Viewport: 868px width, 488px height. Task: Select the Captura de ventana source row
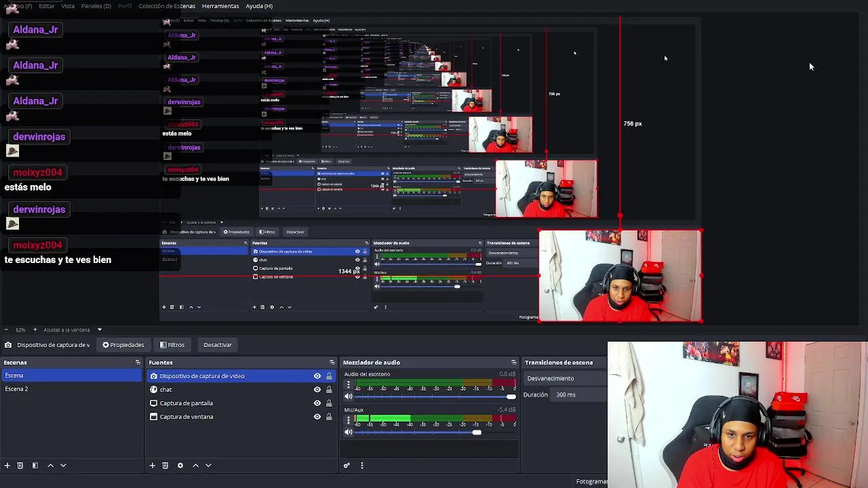(x=241, y=417)
